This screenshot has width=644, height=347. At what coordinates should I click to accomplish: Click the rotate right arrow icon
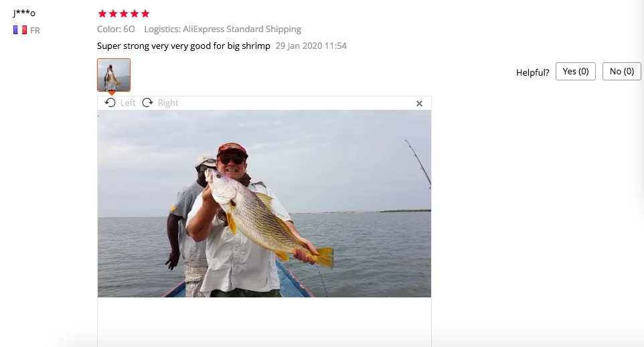147,102
